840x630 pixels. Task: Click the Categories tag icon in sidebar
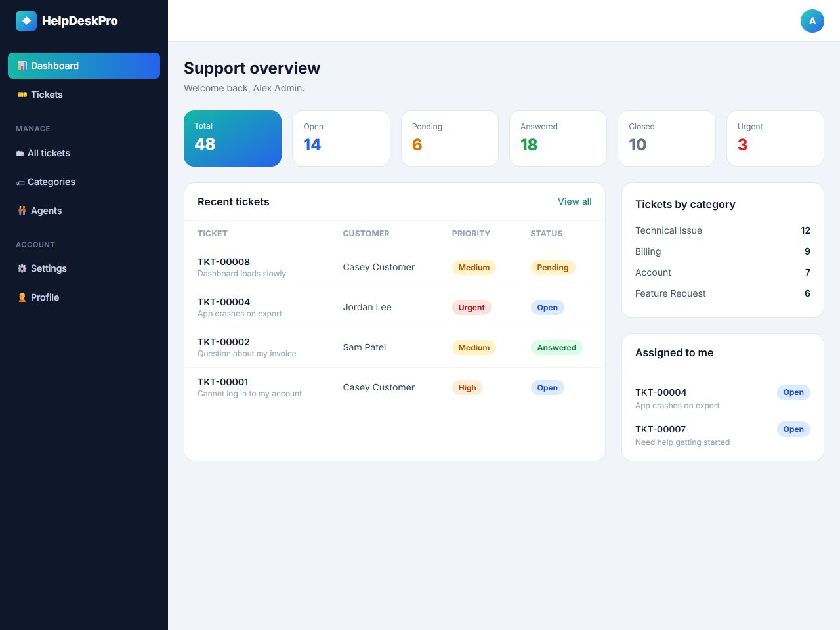coord(20,182)
